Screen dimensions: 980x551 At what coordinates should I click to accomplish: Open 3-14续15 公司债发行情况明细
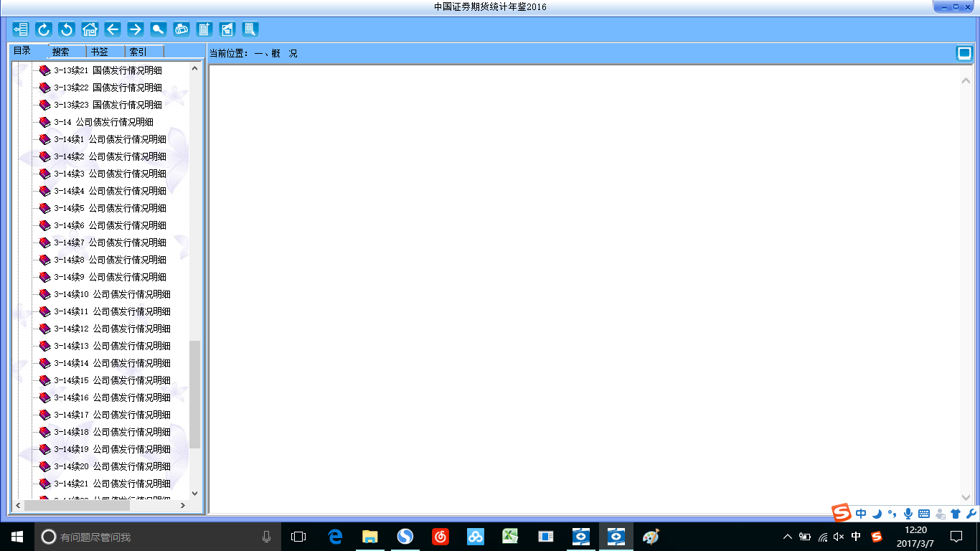(x=112, y=380)
